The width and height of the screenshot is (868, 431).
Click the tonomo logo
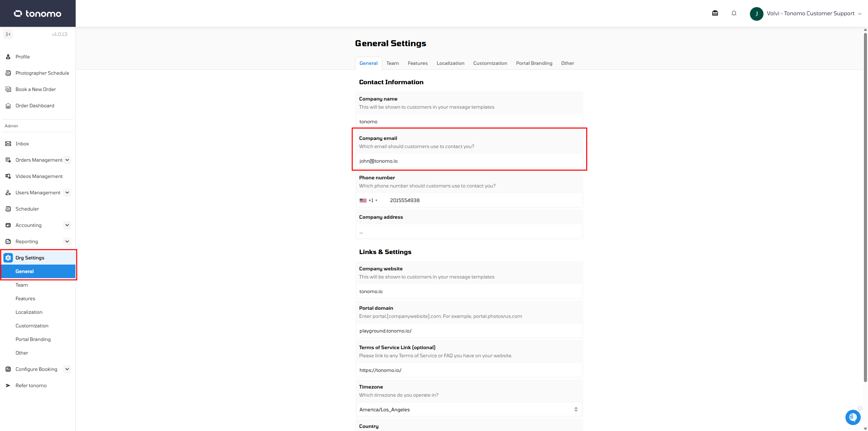(x=38, y=14)
